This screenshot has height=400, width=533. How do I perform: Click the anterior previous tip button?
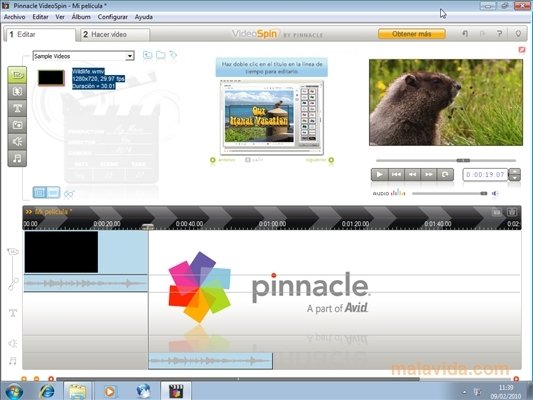(223, 160)
